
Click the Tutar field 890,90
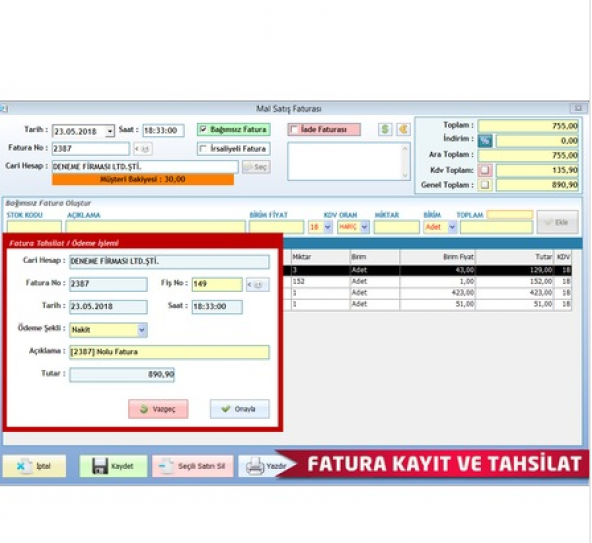(x=122, y=375)
